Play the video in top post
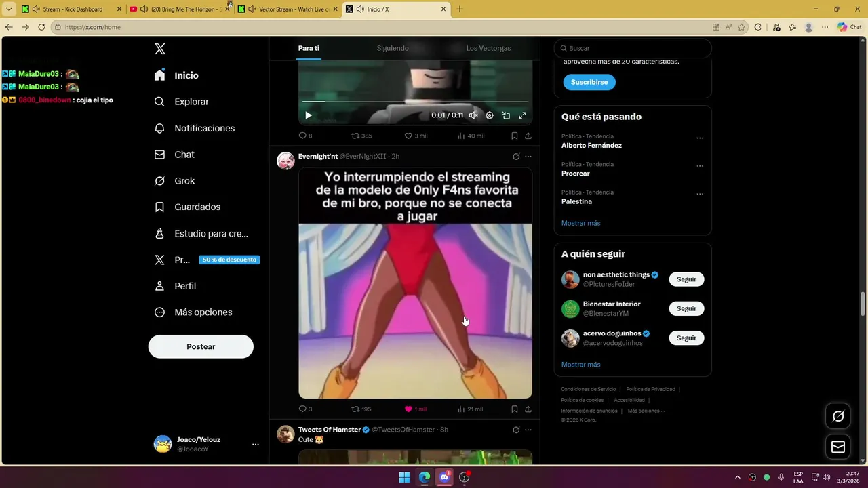The height and width of the screenshot is (488, 868). (309, 115)
